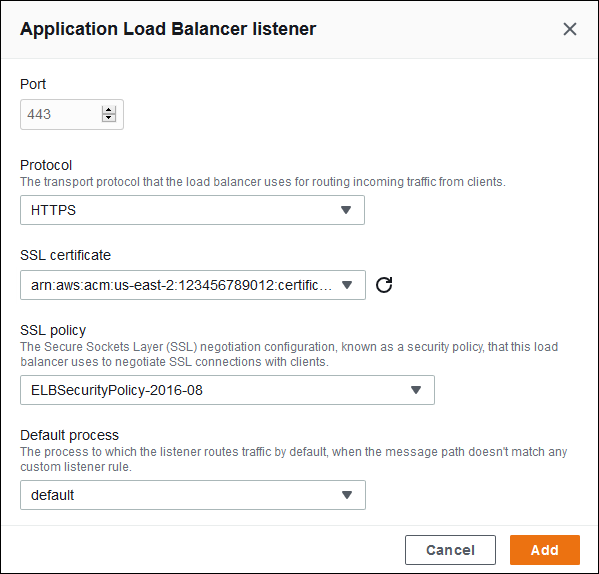Viewport: 599px width, 574px height.
Task: Click the default process description text
Action: point(294,459)
